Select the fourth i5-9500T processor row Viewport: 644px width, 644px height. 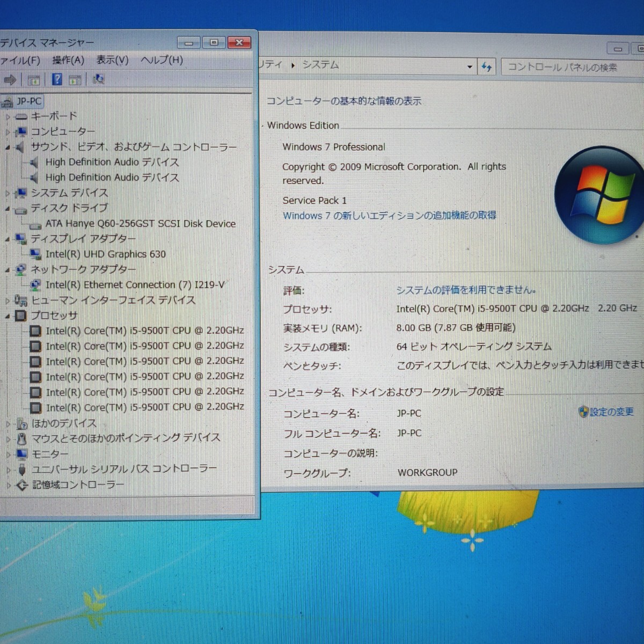[x=144, y=377]
